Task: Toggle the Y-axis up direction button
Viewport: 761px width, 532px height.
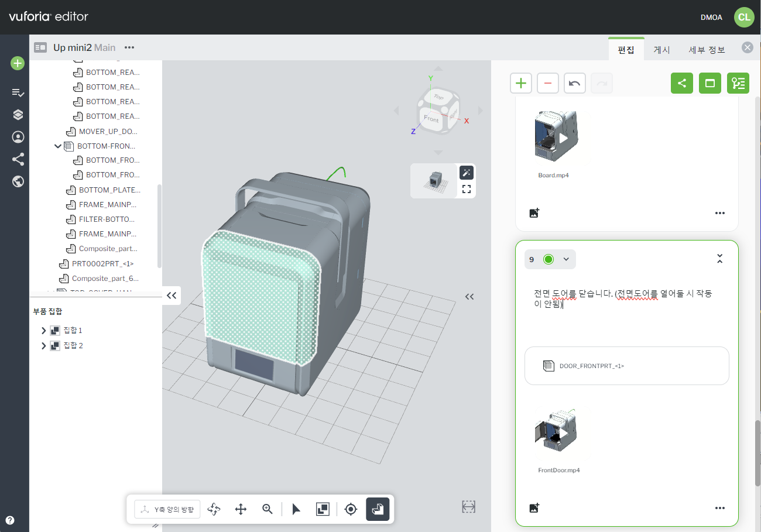Action: 167,509
